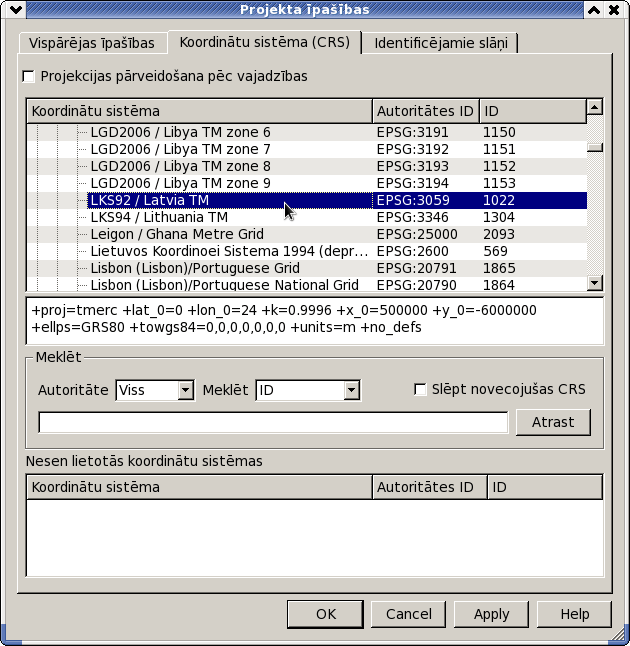Screen dimensions: 630x646
Task: Click Autoritātes ID header in recent list
Action: [x=430, y=487]
